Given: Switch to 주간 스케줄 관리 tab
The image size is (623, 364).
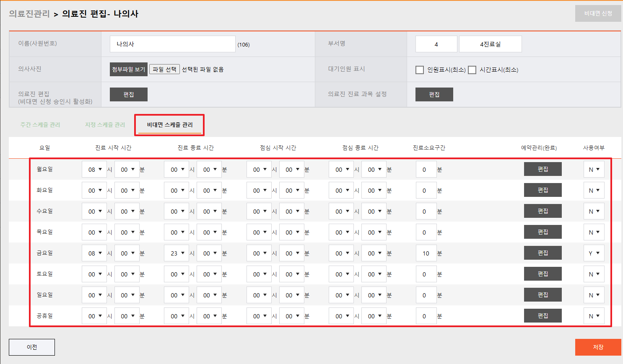Looking at the screenshot, I should [x=40, y=125].
